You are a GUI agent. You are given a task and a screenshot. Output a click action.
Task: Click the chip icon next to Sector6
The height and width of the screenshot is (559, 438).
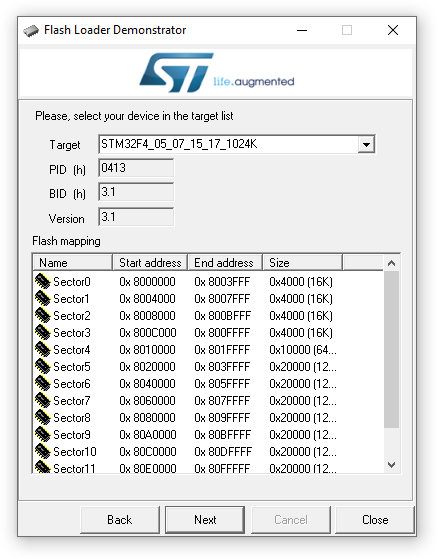point(42,384)
